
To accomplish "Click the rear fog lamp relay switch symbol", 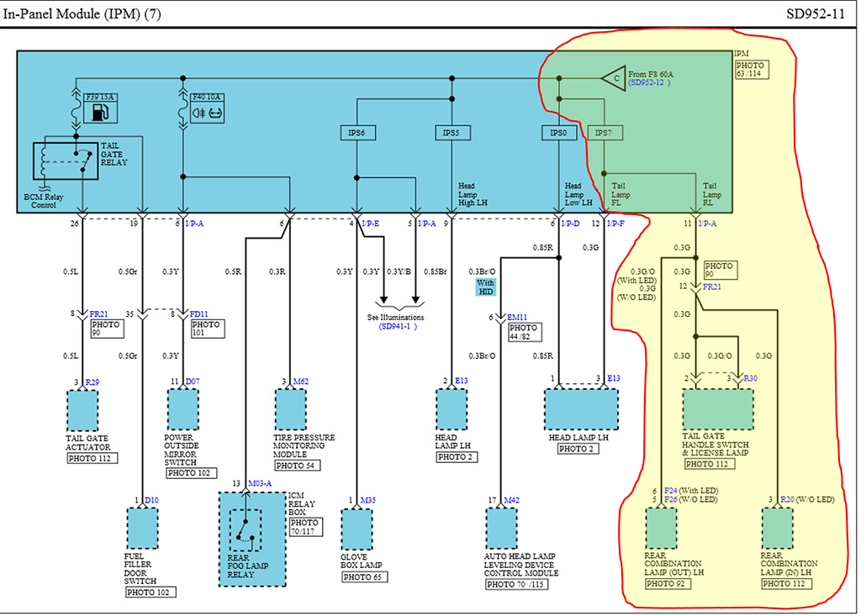I will point(246,528).
